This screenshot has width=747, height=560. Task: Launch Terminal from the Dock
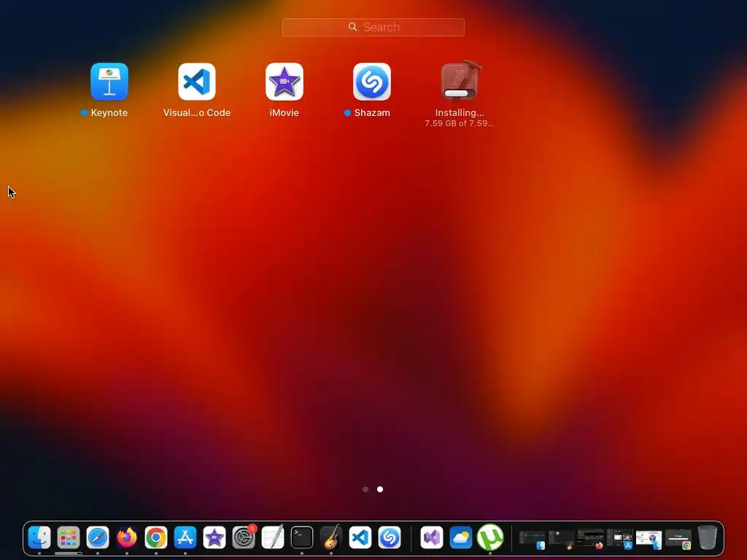tap(302, 537)
